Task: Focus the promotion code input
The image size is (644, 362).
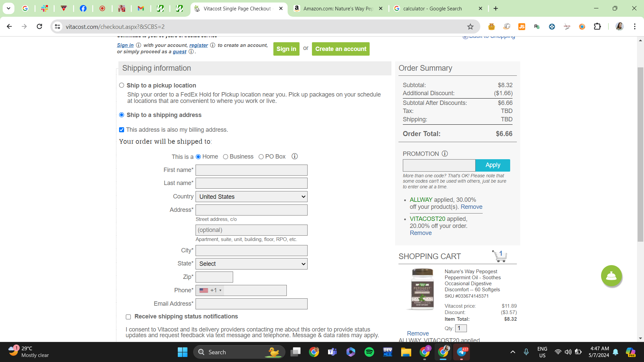Action: (x=439, y=165)
